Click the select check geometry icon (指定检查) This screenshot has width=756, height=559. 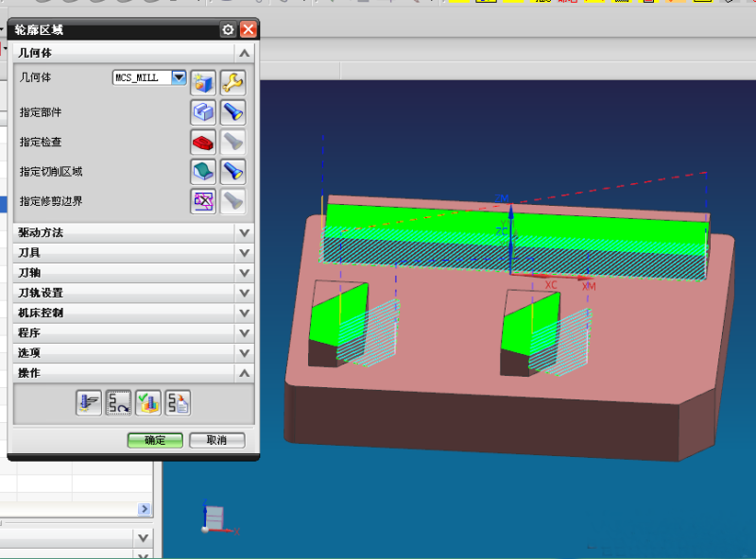[x=203, y=142]
